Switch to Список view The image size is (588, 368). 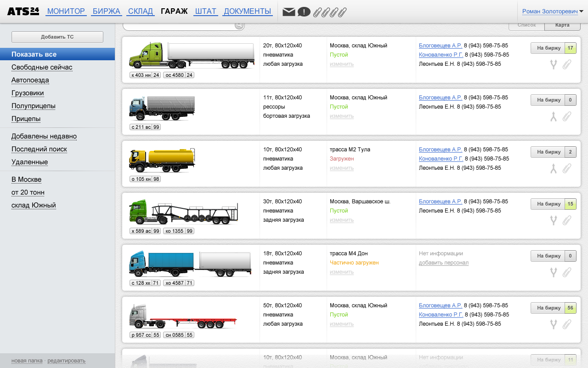[x=526, y=25]
